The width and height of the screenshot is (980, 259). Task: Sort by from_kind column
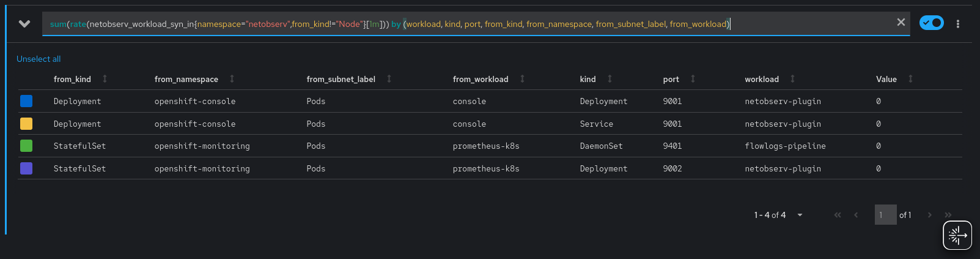(105, 79)
